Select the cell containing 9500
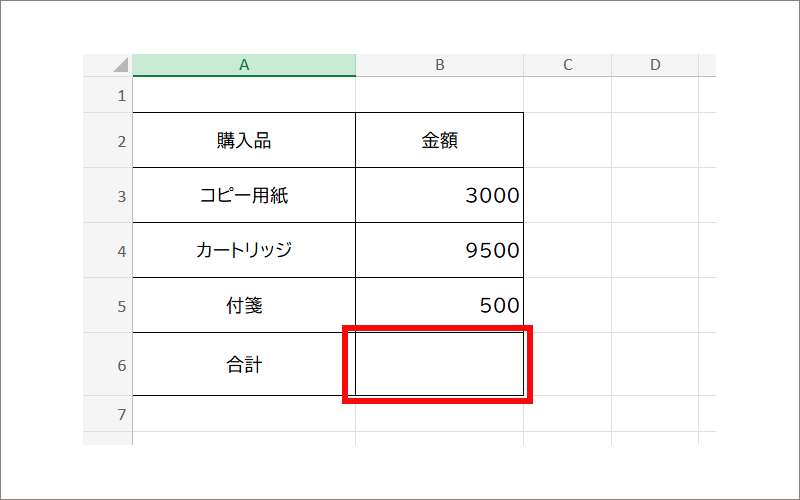Viewport: 800px width, 500px height. pyautogui.click(x=439, y=251)
